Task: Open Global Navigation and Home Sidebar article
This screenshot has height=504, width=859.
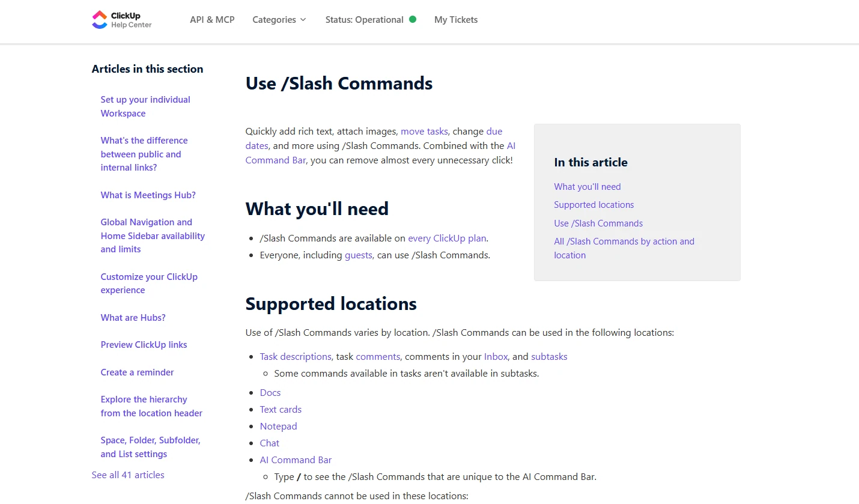Action: (153, 235)
